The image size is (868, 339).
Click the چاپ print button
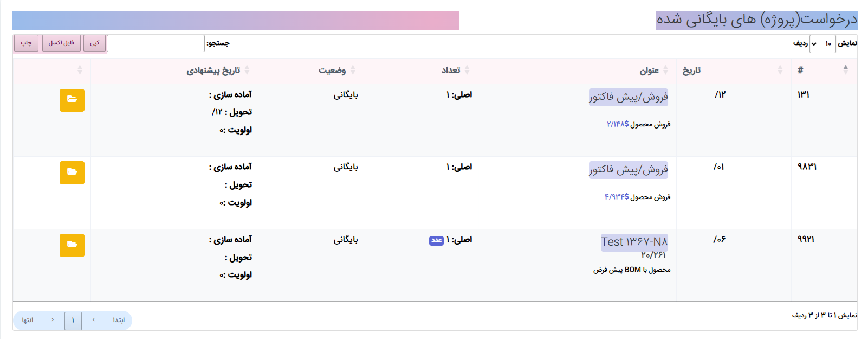tap(26, 43)
